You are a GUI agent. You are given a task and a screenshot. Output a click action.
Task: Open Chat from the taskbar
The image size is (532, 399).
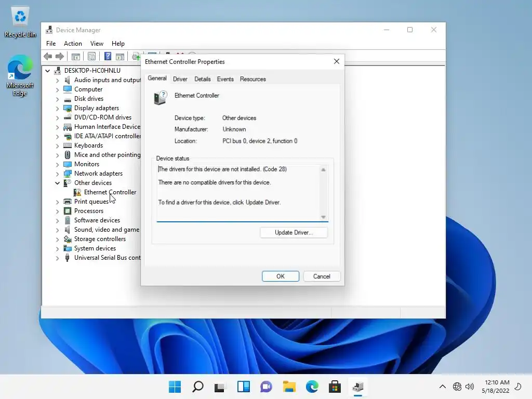pyautogui.click(x=266, y=387)
